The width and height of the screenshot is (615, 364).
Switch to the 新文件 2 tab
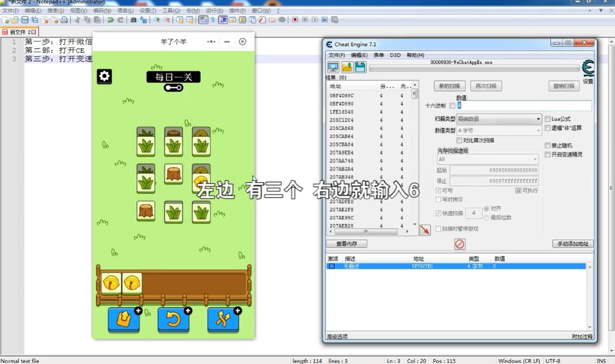click(19, 32)
